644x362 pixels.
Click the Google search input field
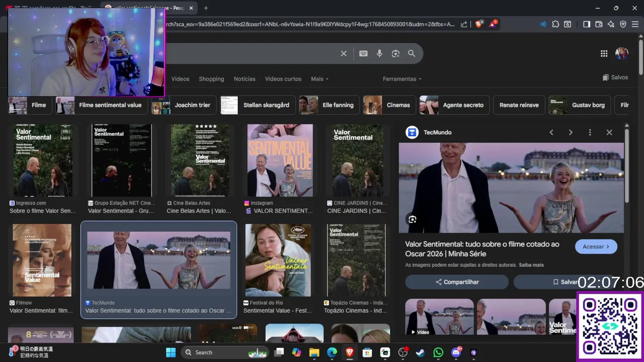252,53
